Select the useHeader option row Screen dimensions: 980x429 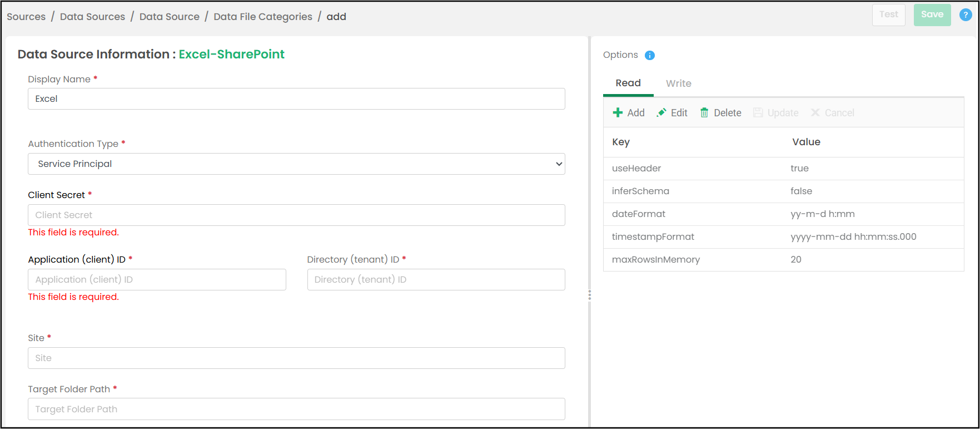pyautogui.click(x=783, y=169)
